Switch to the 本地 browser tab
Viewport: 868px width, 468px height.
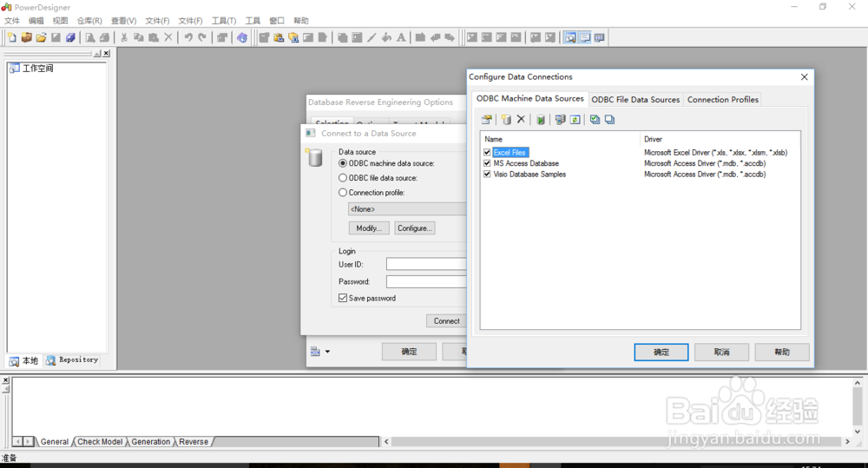[23, 360]
